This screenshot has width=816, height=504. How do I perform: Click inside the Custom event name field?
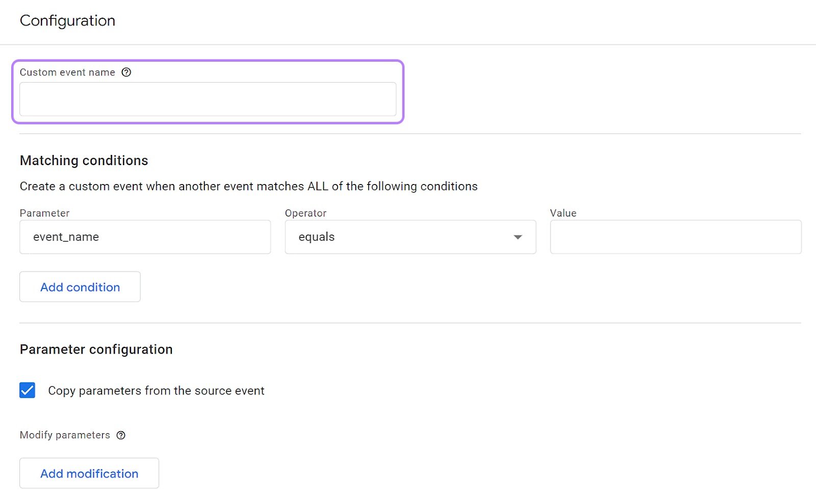[208, 99]
